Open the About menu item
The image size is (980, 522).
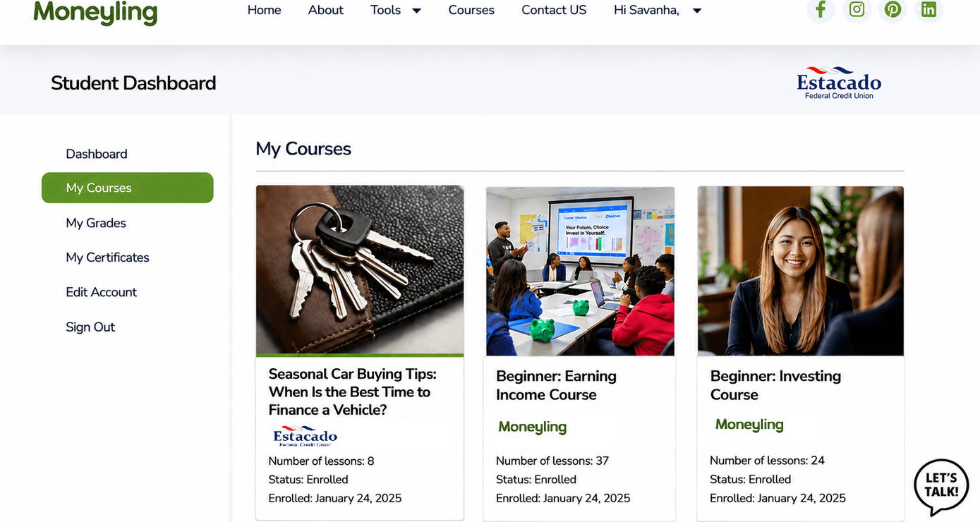pos(326,10)
